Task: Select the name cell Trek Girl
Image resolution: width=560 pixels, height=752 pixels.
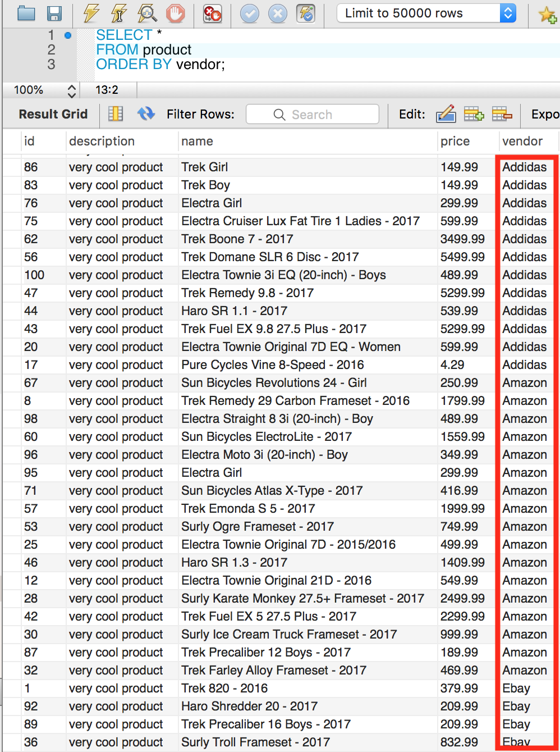Action: point(307,167)
